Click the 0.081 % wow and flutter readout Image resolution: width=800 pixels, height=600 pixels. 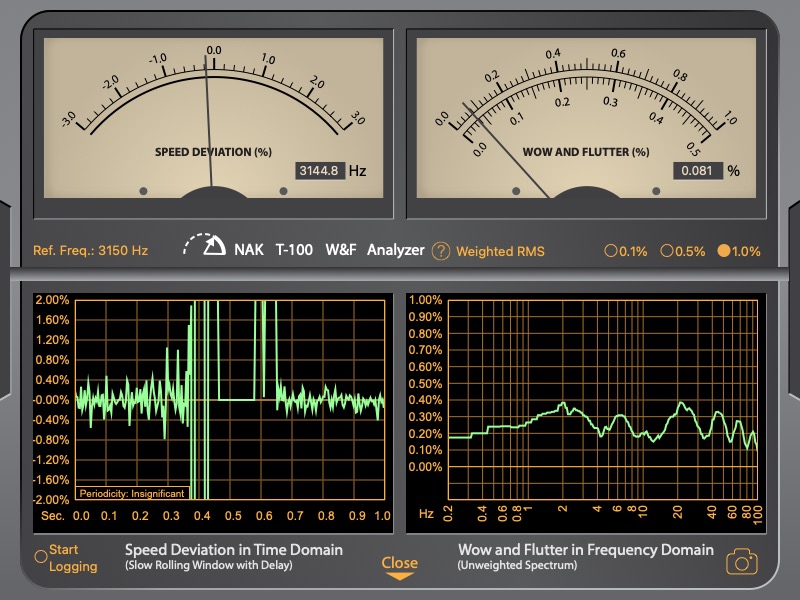[698, 170]
